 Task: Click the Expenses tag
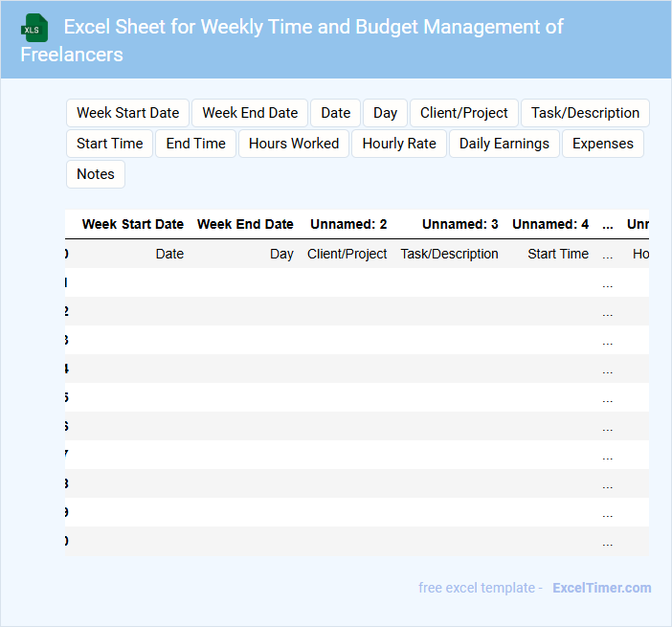tap(603, 144)
